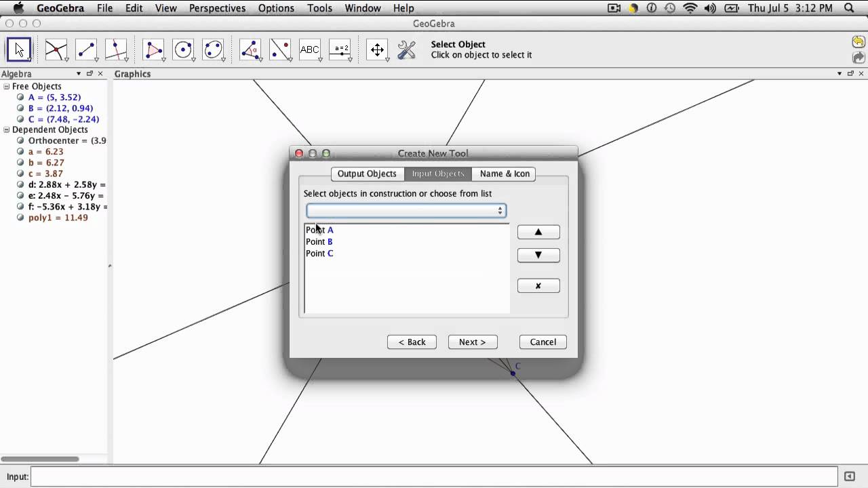Expand the Angle tool's submenu triangle
Image resolution: width=868 pixels, height=488 pixels.
coord(260,60)
